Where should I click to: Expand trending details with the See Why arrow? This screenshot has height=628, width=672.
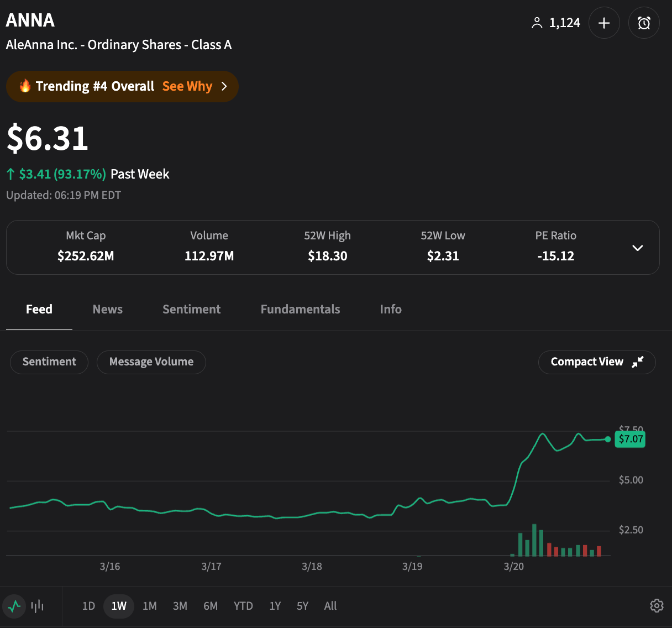(x=224, y=86)
